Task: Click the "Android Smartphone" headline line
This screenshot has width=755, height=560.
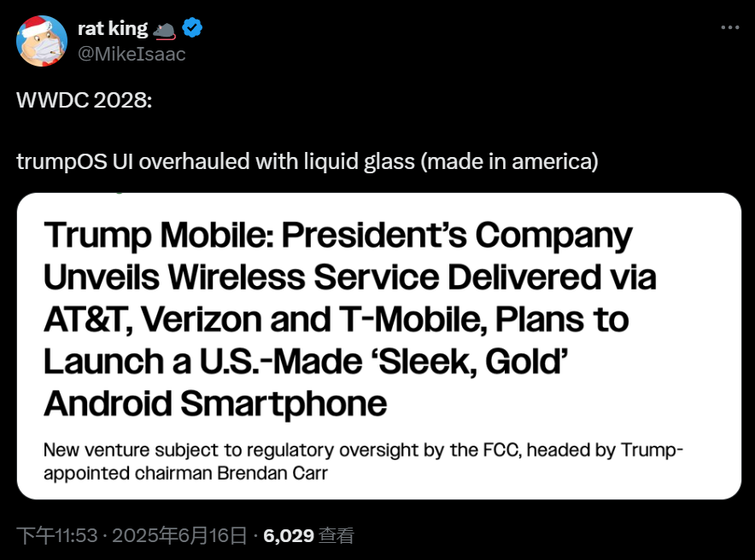Action: coord(215,402)
